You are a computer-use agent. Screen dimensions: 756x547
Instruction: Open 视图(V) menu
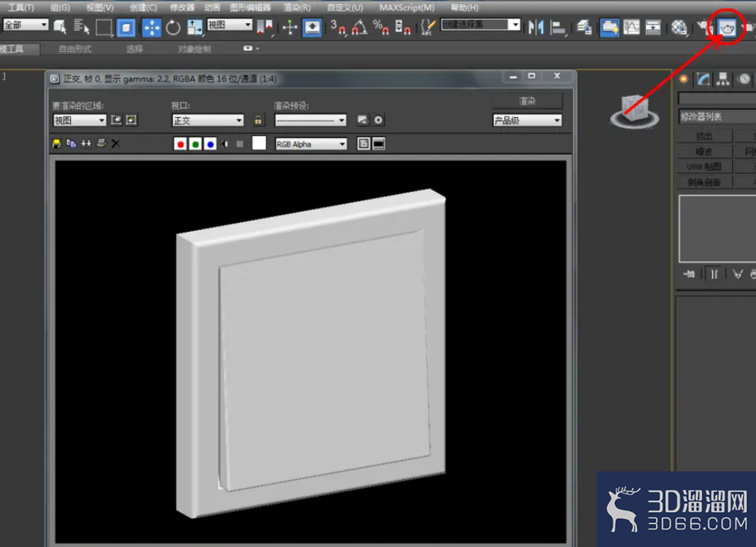(100, 8)
